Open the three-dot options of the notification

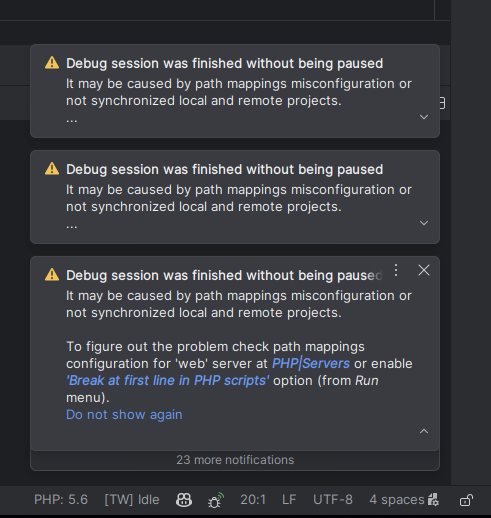click(x=396, y=270)
